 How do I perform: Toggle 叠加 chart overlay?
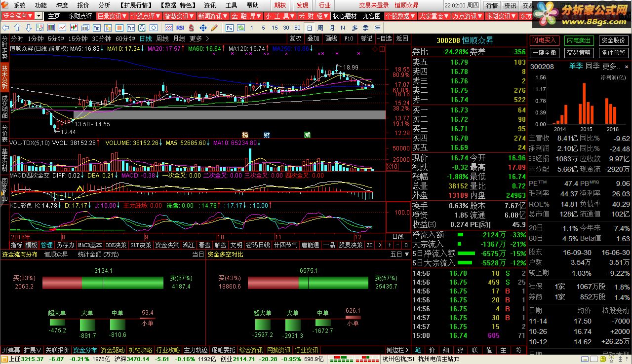coord(313,38)
